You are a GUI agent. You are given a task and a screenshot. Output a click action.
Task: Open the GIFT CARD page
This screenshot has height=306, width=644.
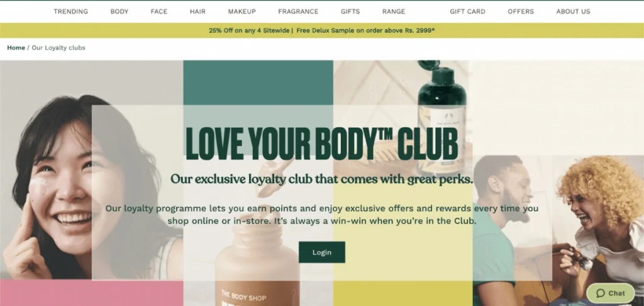(467, 11)
